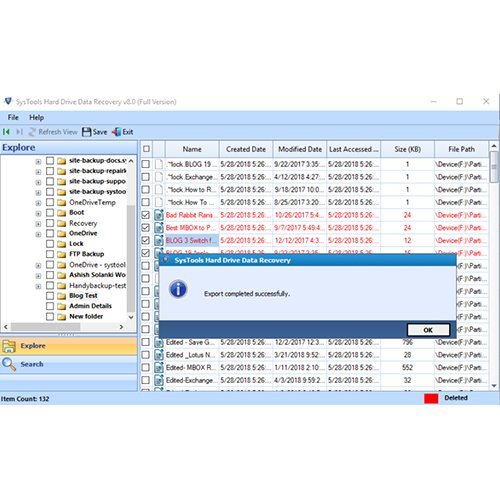Click the next-page navigation arrow icon
Screen dimensions: 500x500
click(x=19, y=132)
